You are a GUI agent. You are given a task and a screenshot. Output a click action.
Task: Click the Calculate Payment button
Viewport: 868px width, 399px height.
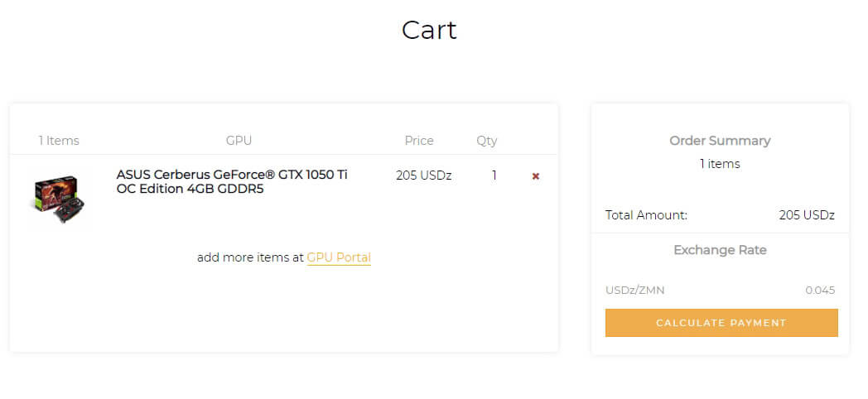pos(721,323)
